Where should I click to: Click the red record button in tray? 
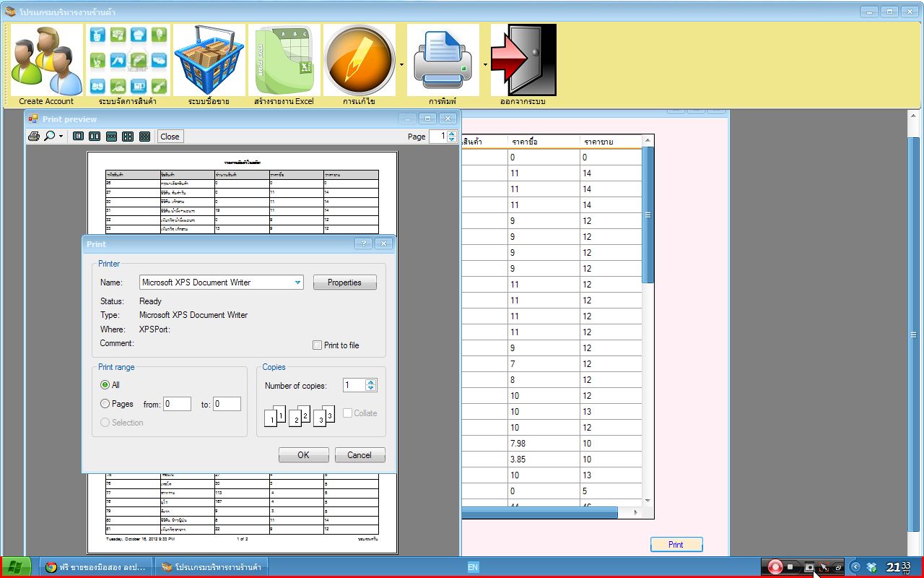(775, 567)
